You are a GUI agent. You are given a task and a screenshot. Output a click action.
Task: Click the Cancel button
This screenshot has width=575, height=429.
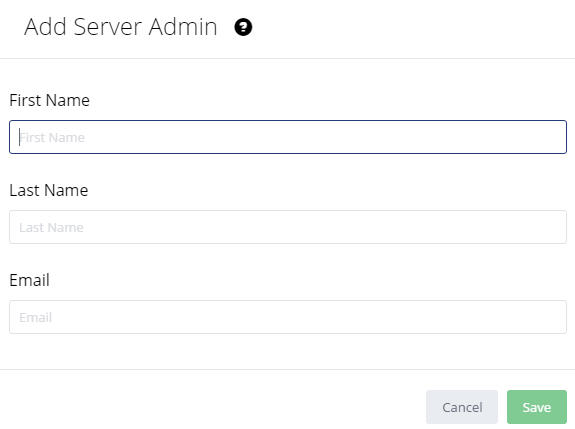click(x=462, y=407)
